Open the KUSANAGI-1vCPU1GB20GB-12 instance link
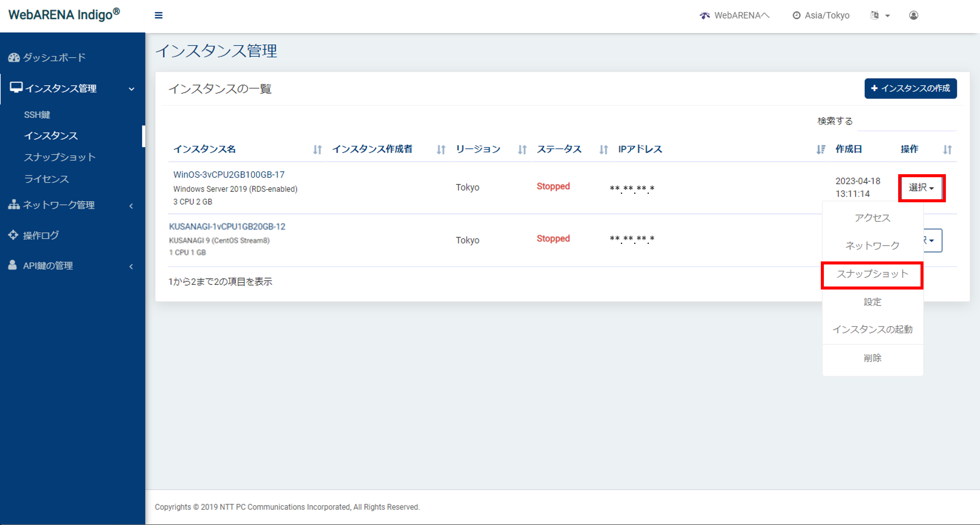 click(x=227, y=226)
